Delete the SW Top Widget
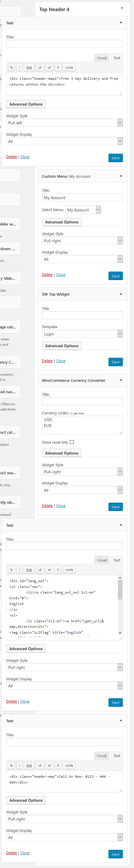The width and height of the screenshot is (134, 868). tap(47, 361)
